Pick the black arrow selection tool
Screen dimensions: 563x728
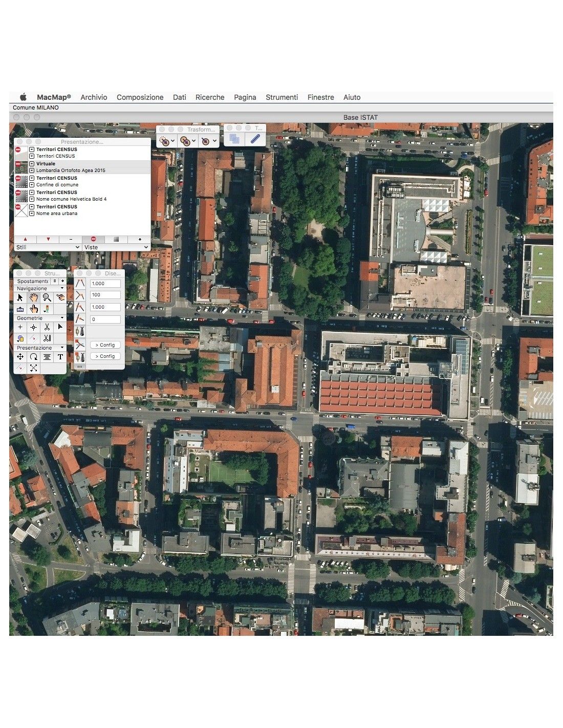(20, 297)
